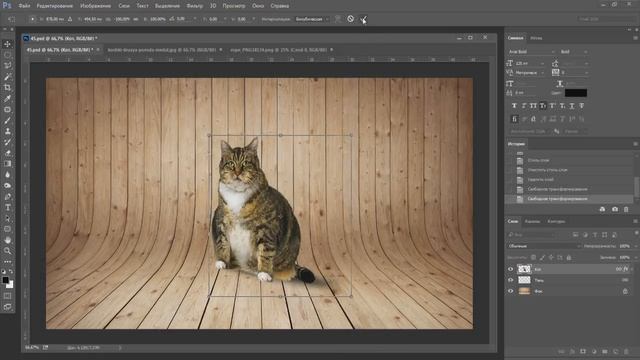Viewport: 640px width, 360px height.
Task: Add layer mask at Layers panel bottom
Action: pyautogui.click(x=583, y=351)
